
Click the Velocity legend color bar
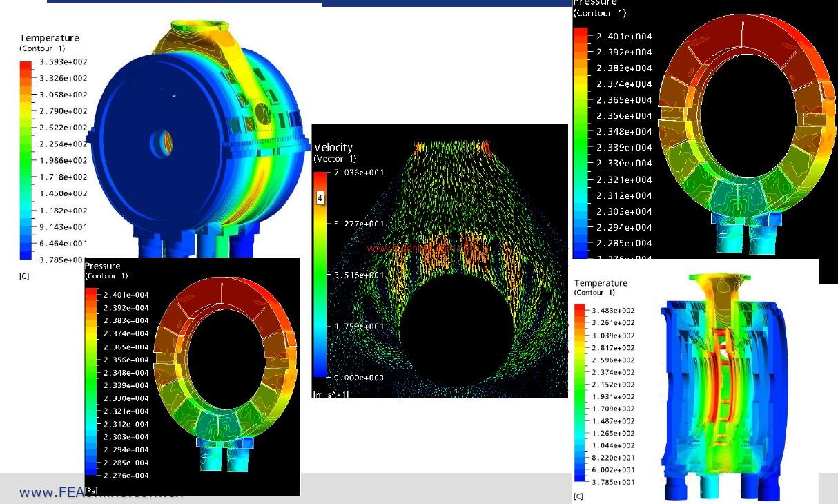tap(320, 275)
